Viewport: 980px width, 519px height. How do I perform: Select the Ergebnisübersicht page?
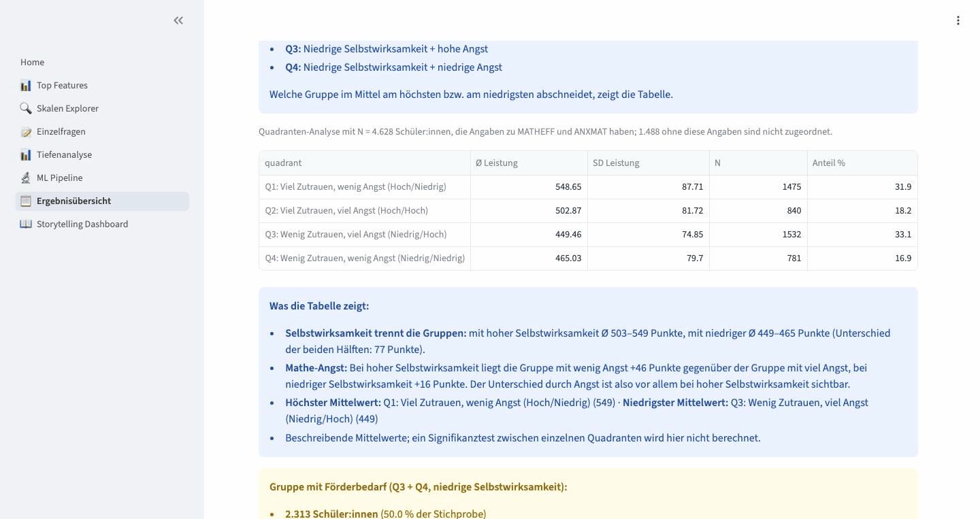[x=102, y=201]
